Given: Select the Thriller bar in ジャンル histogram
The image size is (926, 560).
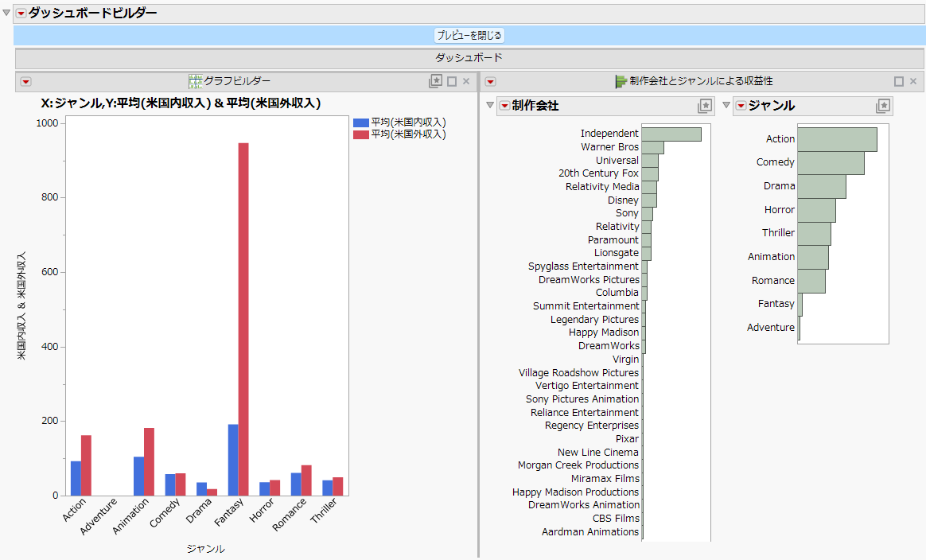Looking at the screenshot, I should 814,234.
